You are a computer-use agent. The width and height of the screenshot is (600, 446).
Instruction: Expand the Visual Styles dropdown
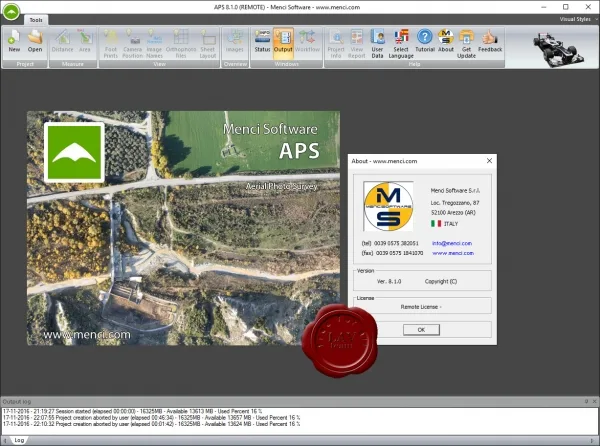click(x=578, y=19)
